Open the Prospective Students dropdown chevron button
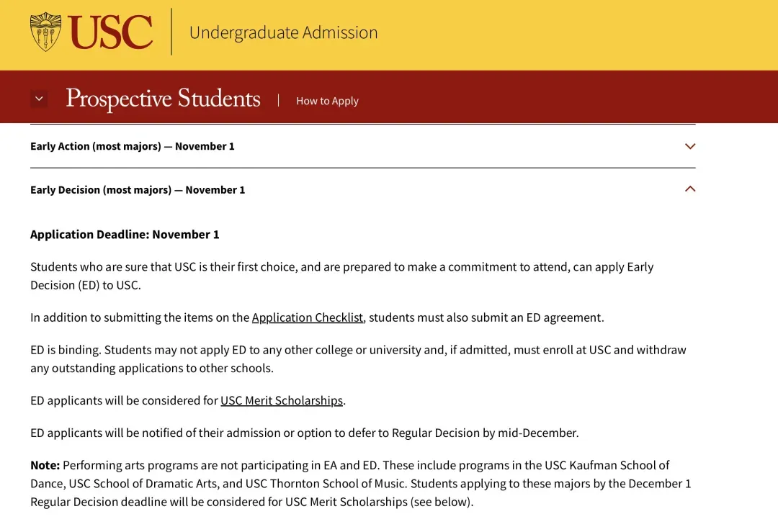The image size is (778, 532). [39, 99]
